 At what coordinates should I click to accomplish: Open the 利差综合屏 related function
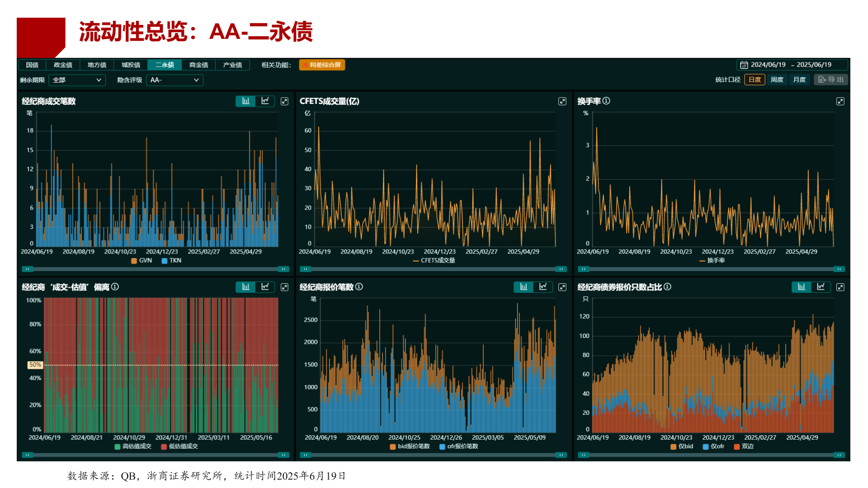click(322, 65)
